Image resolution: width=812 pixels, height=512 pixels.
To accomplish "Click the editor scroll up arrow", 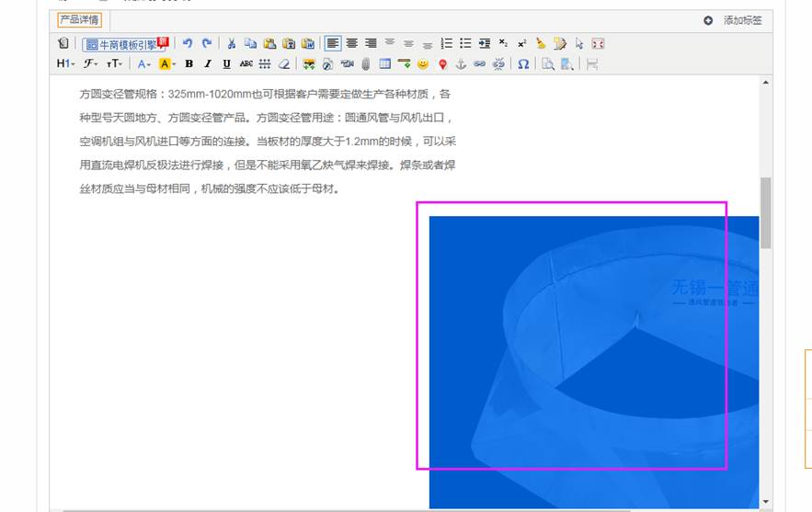I will tap(765, 82).
